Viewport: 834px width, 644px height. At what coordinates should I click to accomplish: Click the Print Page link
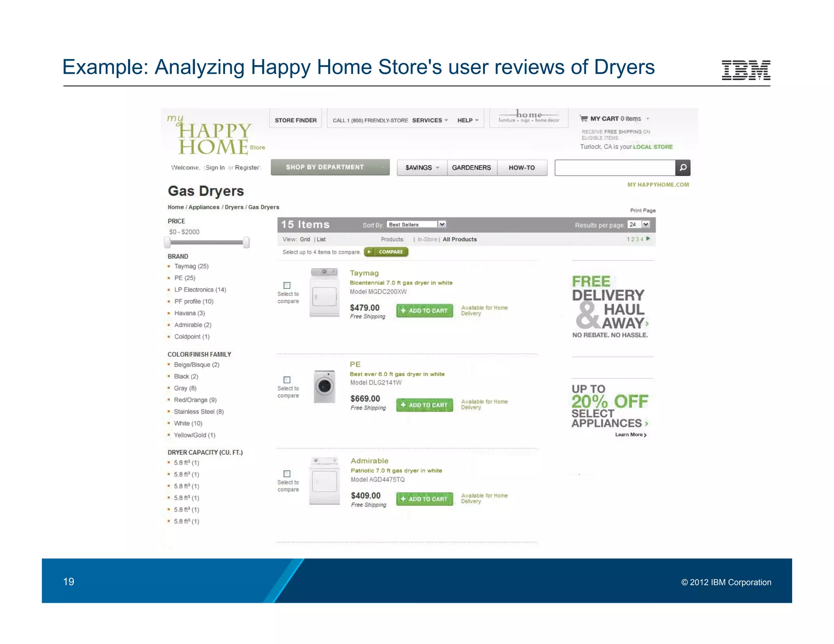pyautogui.click(x=643, y=210)
